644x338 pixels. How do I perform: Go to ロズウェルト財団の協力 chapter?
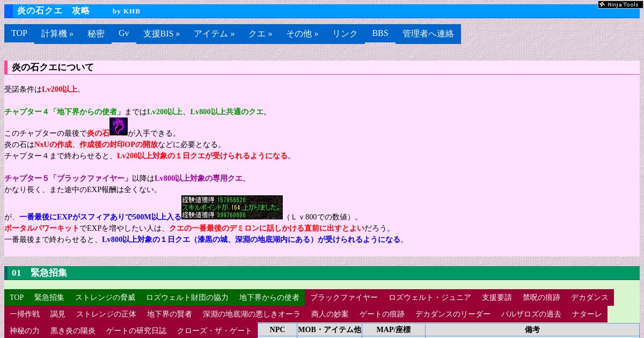tap(187, 297)
